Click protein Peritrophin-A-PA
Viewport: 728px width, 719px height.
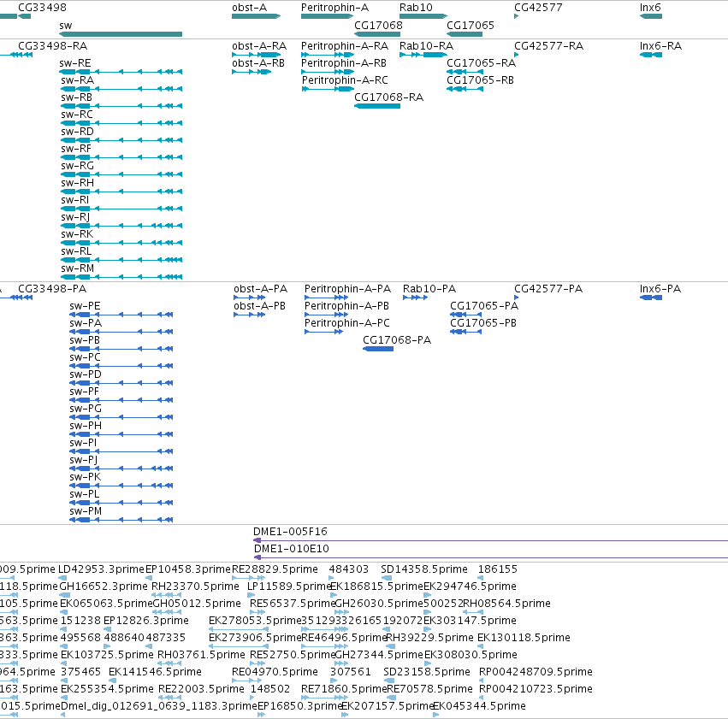[326, 298]
